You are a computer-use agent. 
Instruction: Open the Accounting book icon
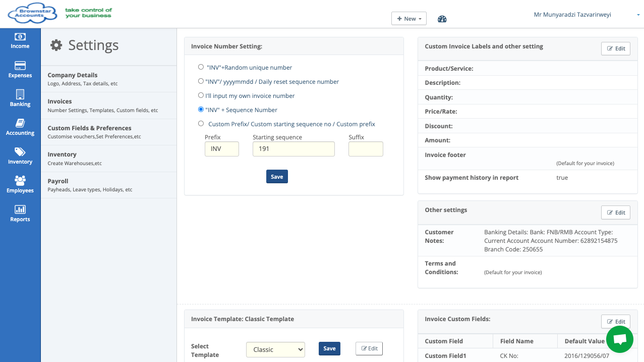[20, 123]
